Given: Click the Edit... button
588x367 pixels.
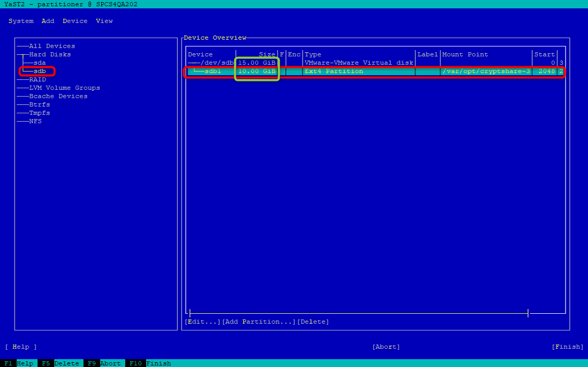Looking at the screenshot, I should [x=202, y=322].
